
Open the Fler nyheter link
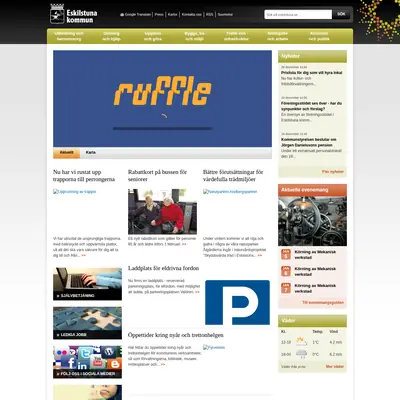333,172
